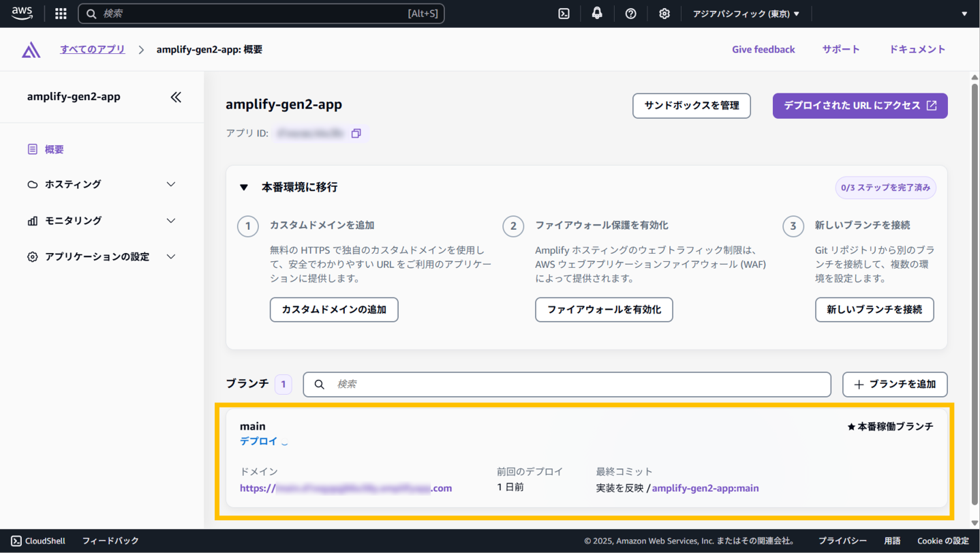Click the amplify-gen2-app sidebar title
This screenshot has height=553, width=980.
point(74,97)
